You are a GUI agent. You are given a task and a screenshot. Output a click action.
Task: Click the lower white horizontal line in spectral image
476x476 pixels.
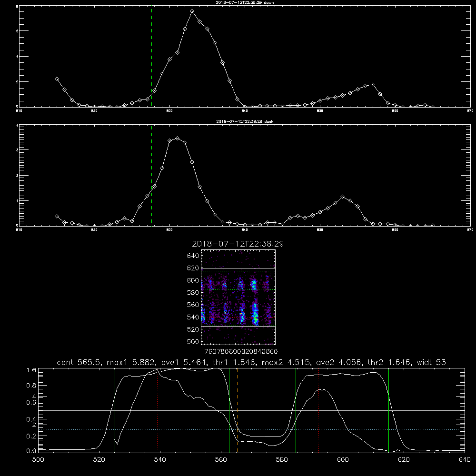click(x=238, y=327)
